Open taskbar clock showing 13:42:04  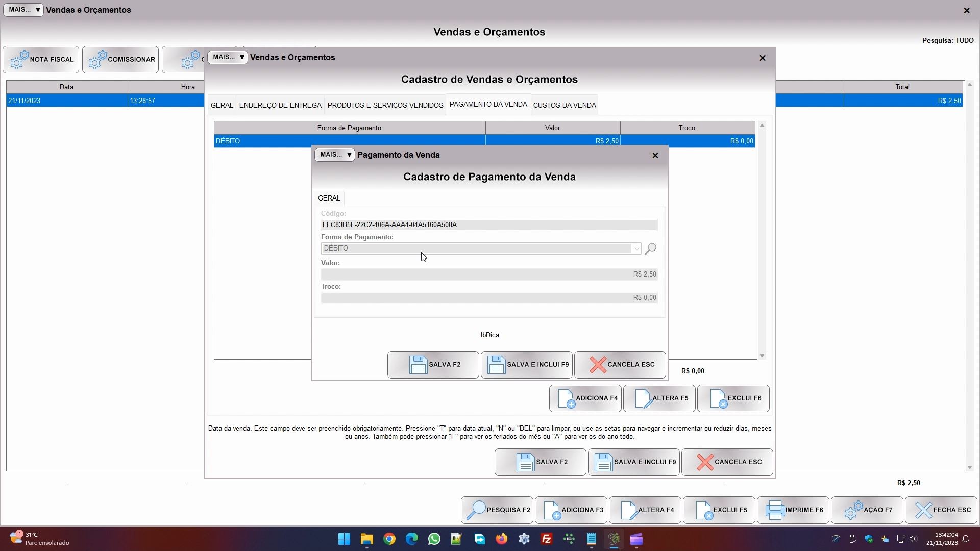pyautogui.click(x=942, y=539)
